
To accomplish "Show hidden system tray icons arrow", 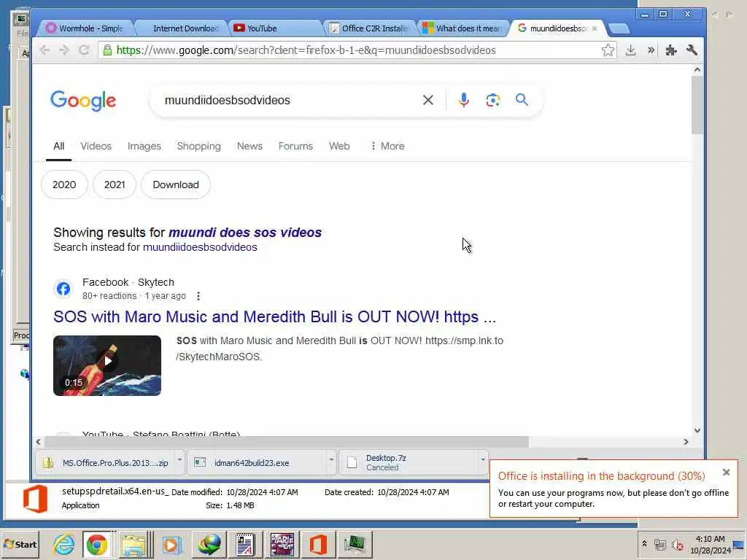I will (x=644, y=544).
